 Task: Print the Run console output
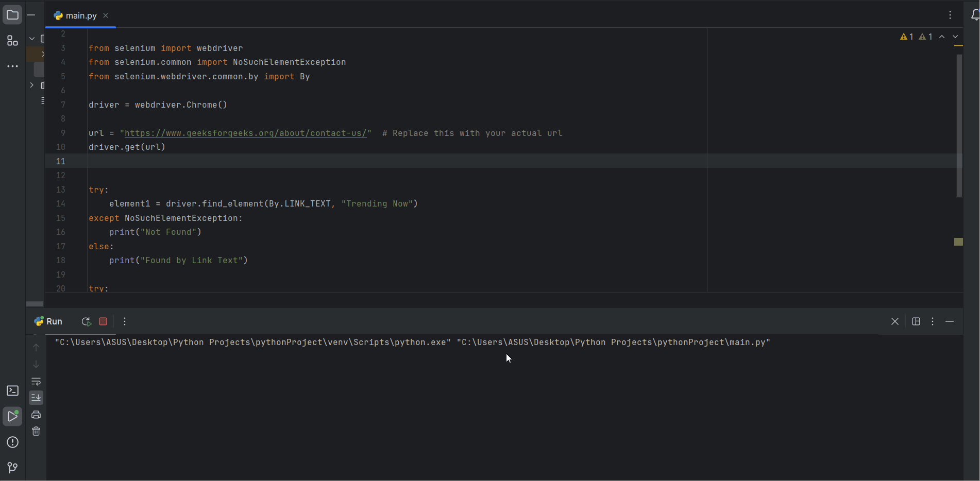(x=36, y=415)
